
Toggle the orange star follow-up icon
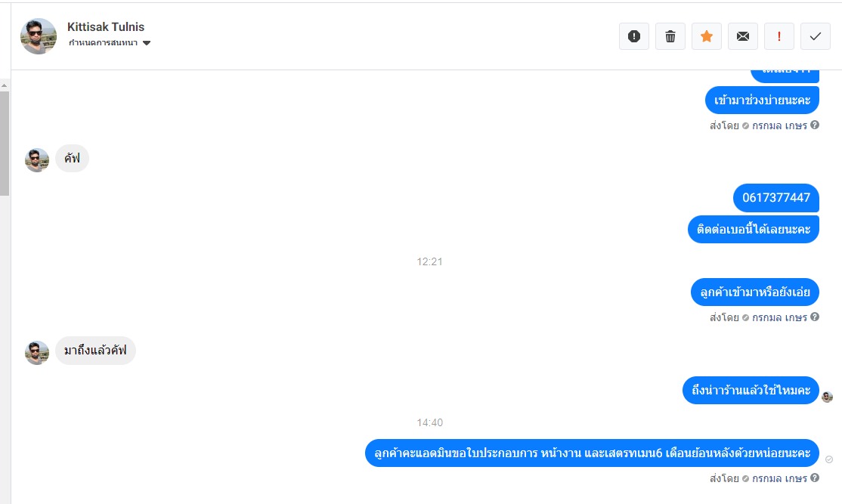point(707,36)
